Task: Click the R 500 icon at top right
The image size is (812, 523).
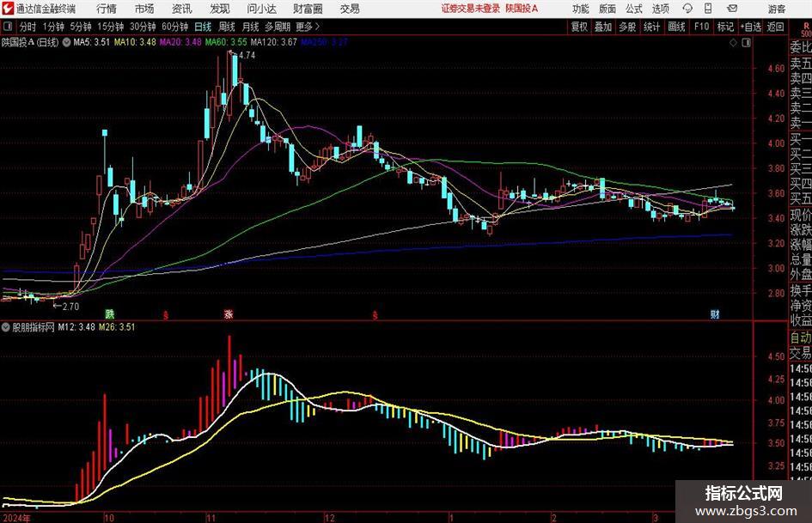Action: pyautogui.click(x=806, y=29)
